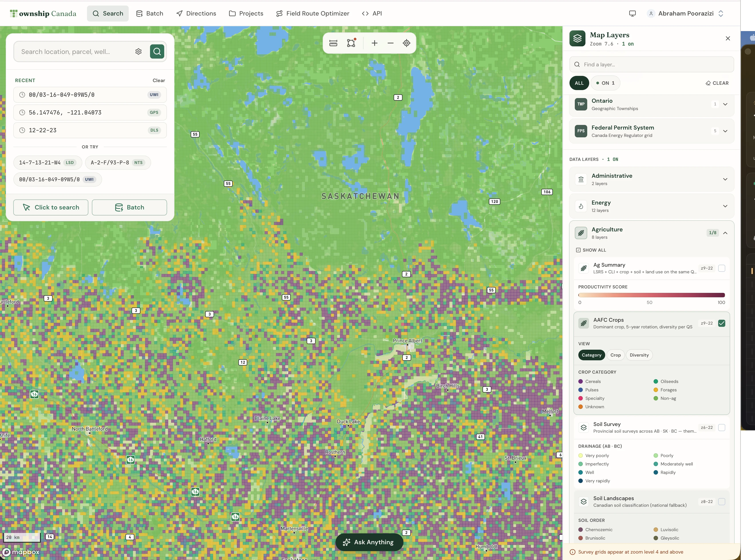Open the Projects tab

pyautogui.click(x=246, y=14)
